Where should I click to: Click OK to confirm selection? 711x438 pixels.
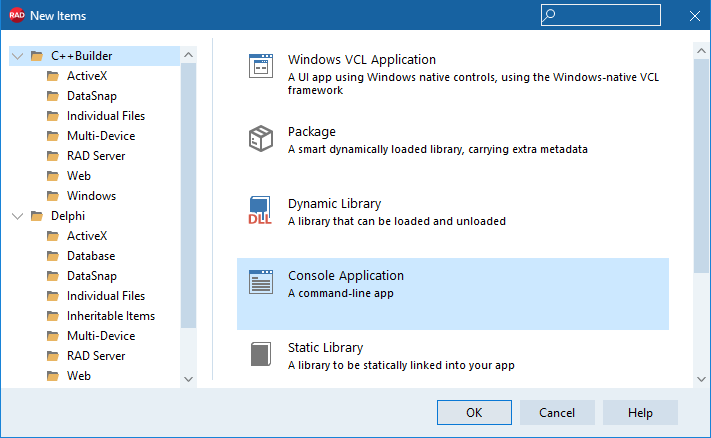474,413
